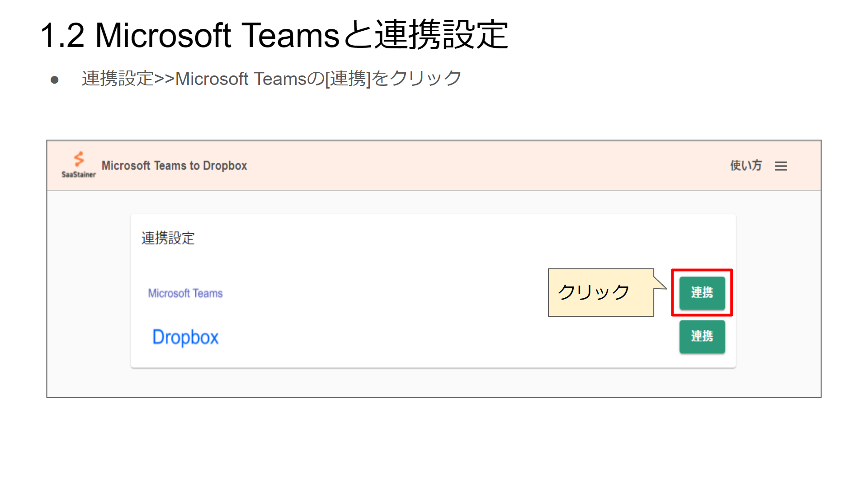Click the bullet text about 連携設定>>Microsoft Teams
This screenshot has height=488, width=868.
point(272,79)
